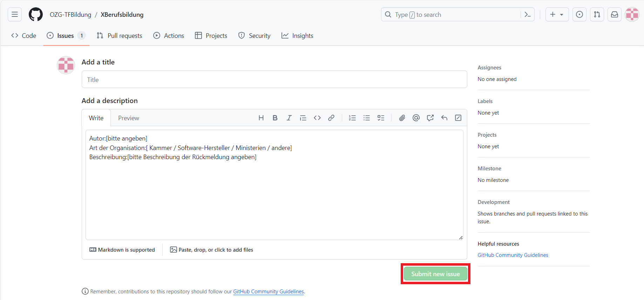644x300 pixels.
Task: Add a link via toolbar icon
Action: 331,118
